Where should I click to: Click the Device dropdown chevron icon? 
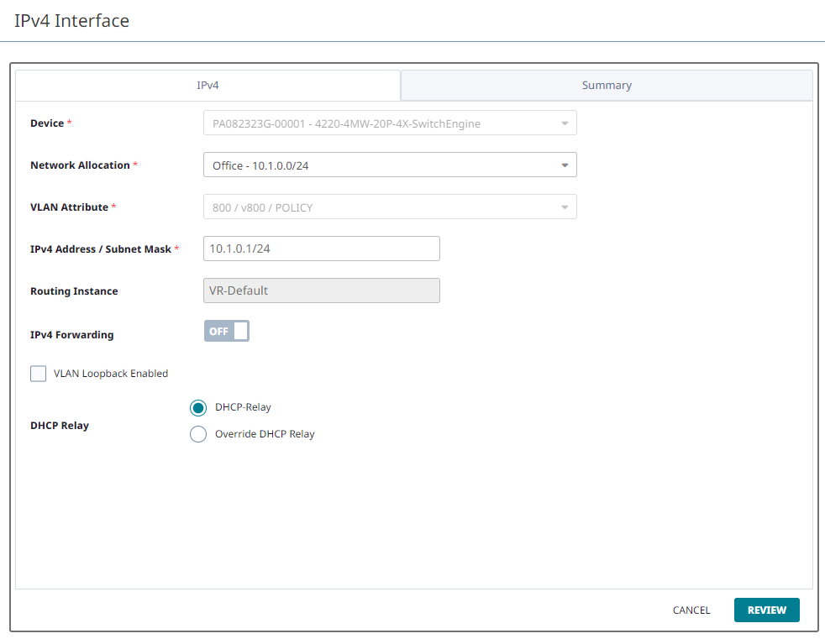click(565, 123)
